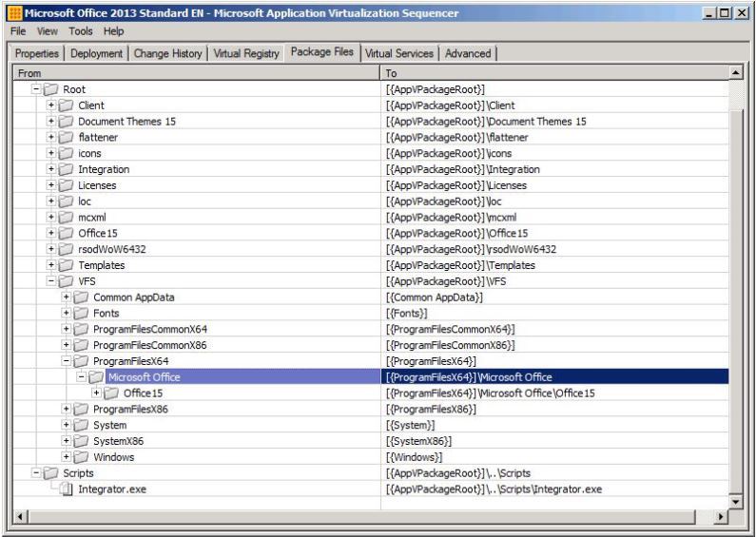756x537 pixels.
Task: Click the loc folder icon
Action: [x=66, y=201]
